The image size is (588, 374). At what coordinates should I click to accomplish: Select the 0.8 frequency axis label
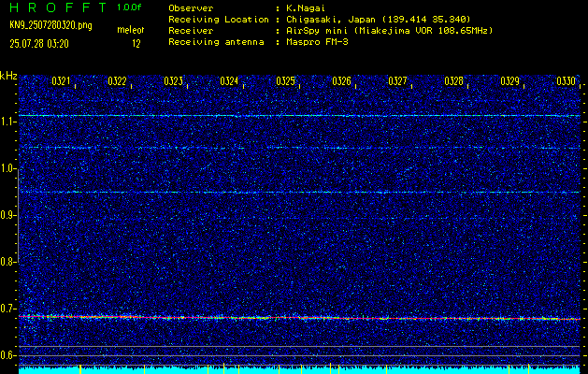(x=7, y=262)
